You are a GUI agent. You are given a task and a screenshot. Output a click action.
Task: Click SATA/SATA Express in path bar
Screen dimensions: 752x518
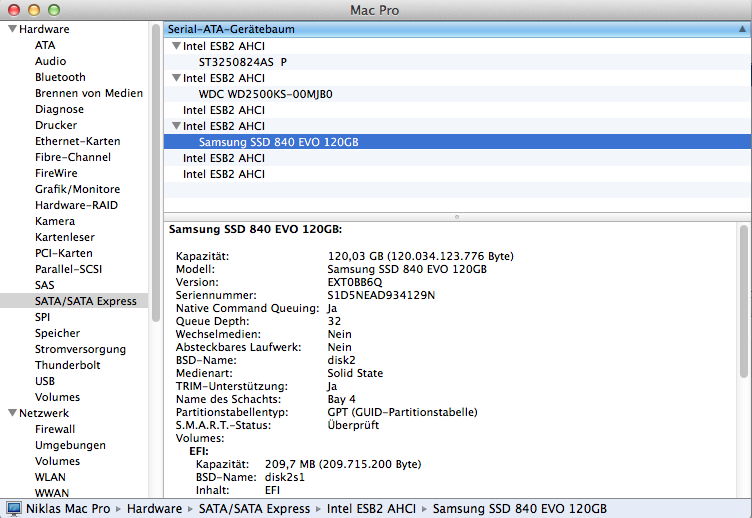(254, 508)
